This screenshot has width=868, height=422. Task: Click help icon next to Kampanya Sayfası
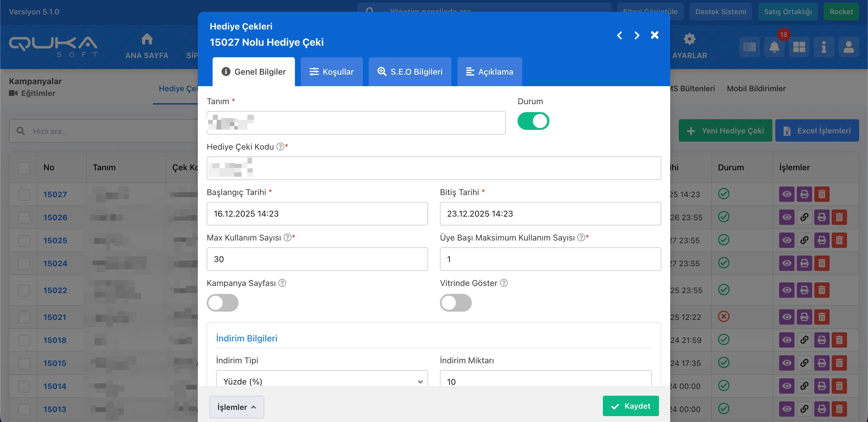click(x=282, y=283)
